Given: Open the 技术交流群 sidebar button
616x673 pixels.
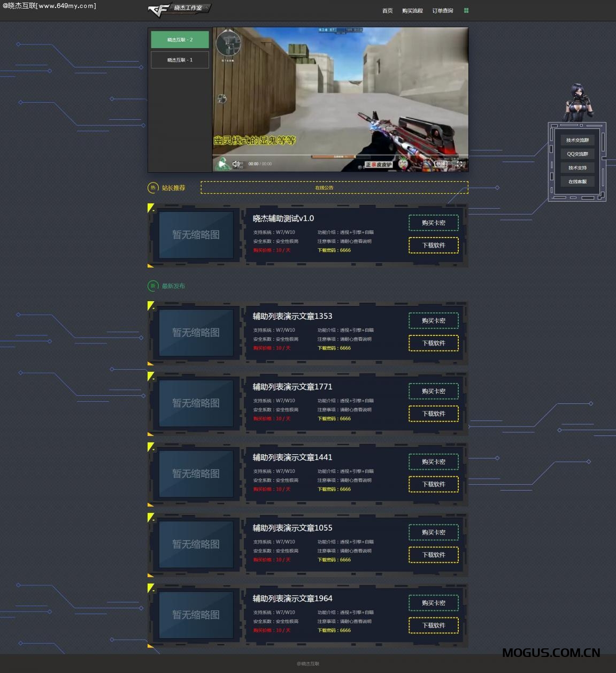Looking at the screenshot, I should pos(577,140).
